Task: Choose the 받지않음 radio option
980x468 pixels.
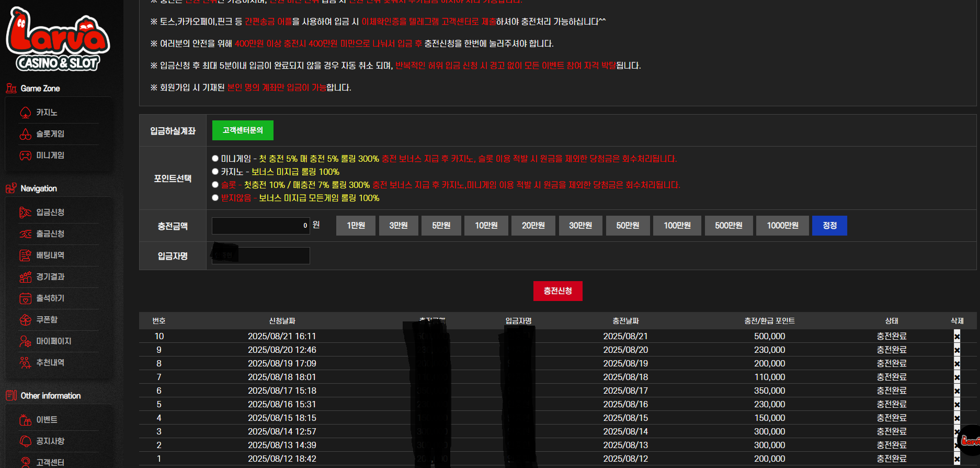Action: click(215, 197)
